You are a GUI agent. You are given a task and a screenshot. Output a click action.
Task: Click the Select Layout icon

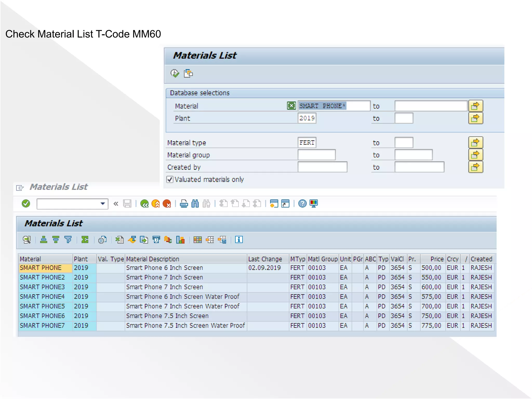(210, 240)
